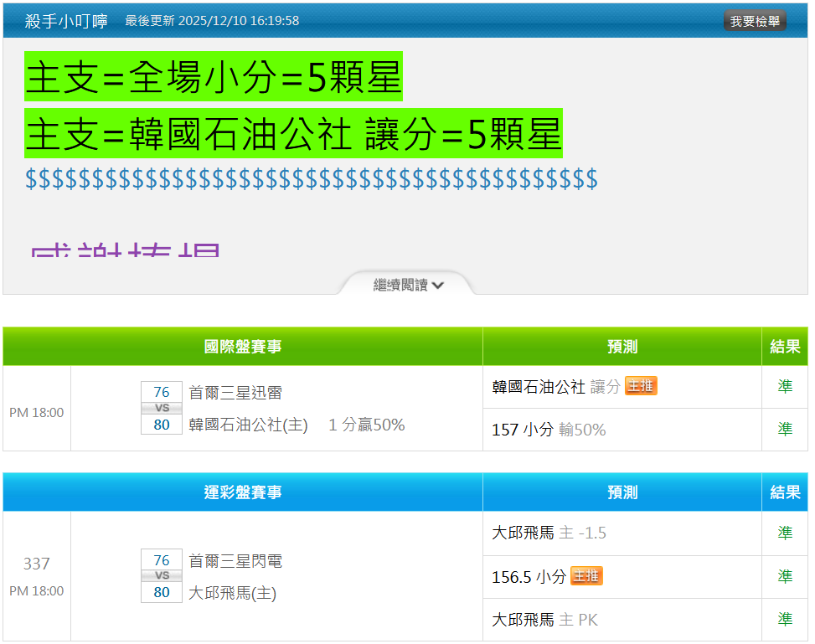Click the 大邱飛馬 主 PK prediction
Image resolution: width=815 pixels, height=644 pixels.
coord(544,620)
